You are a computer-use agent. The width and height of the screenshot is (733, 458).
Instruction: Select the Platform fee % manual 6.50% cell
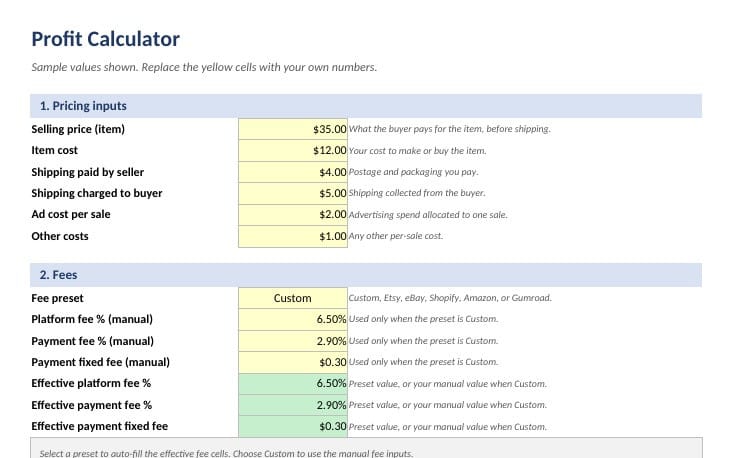point(293,319)
